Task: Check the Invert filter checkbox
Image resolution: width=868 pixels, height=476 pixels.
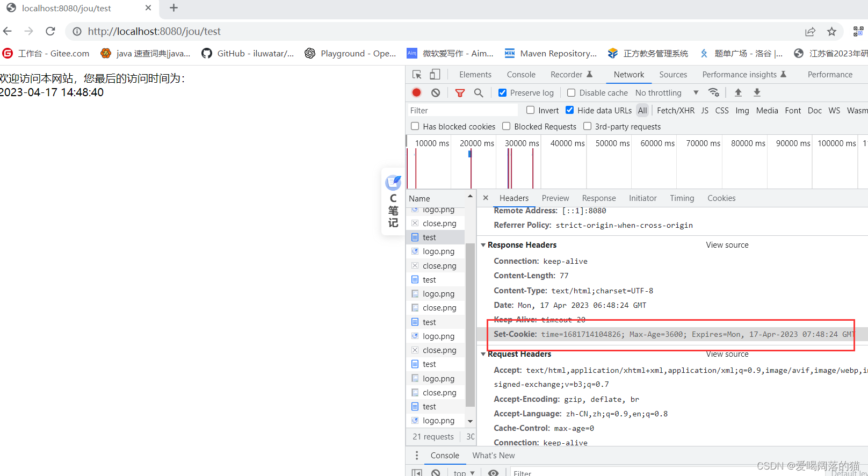Action: pyautogui.click(x=530, y=110)
